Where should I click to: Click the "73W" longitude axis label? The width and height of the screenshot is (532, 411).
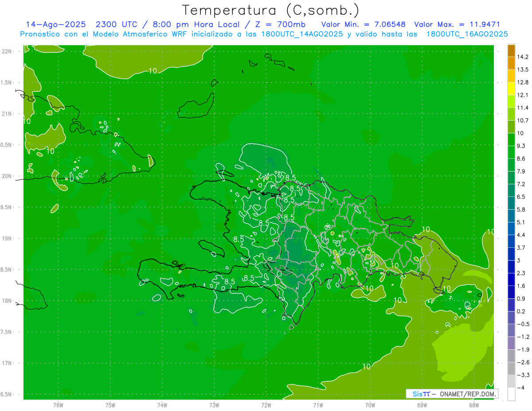pos(214,405)
